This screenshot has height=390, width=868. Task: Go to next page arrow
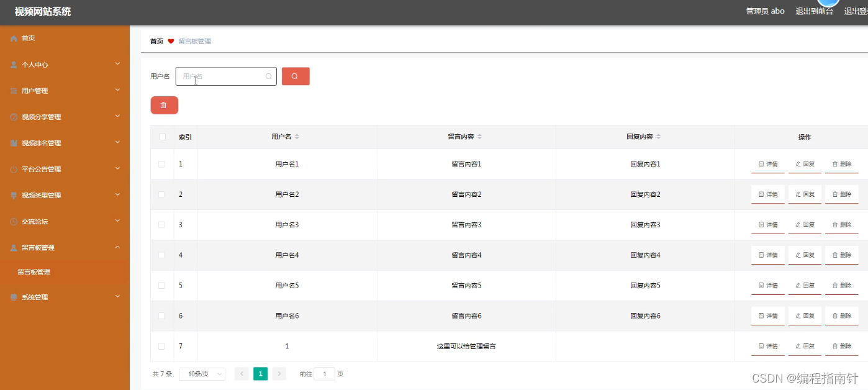279,374
